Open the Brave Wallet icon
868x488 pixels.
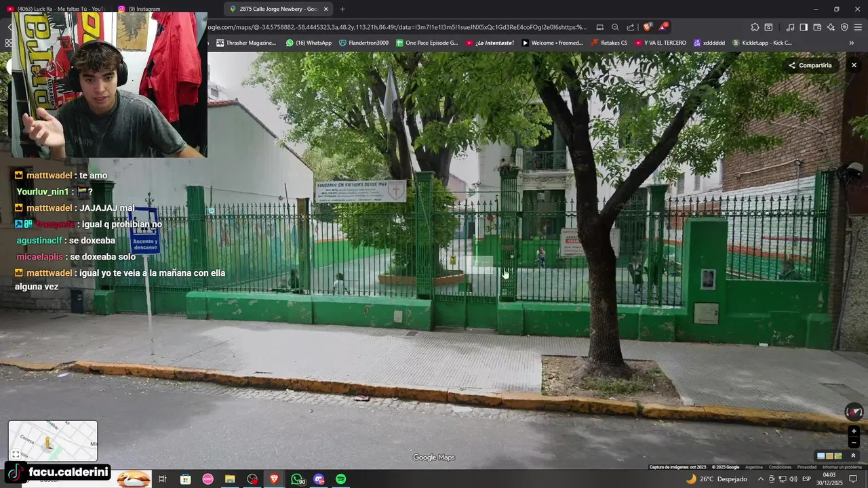coord(817,27)
